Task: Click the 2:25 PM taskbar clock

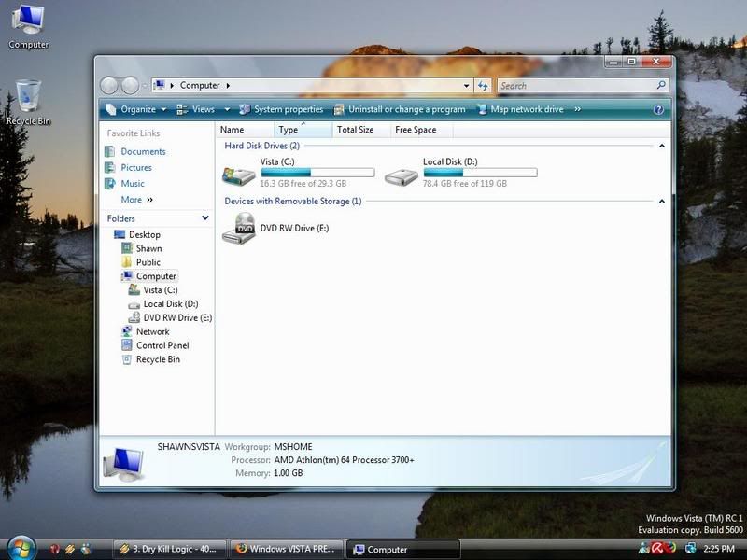Action: (718, 549)
